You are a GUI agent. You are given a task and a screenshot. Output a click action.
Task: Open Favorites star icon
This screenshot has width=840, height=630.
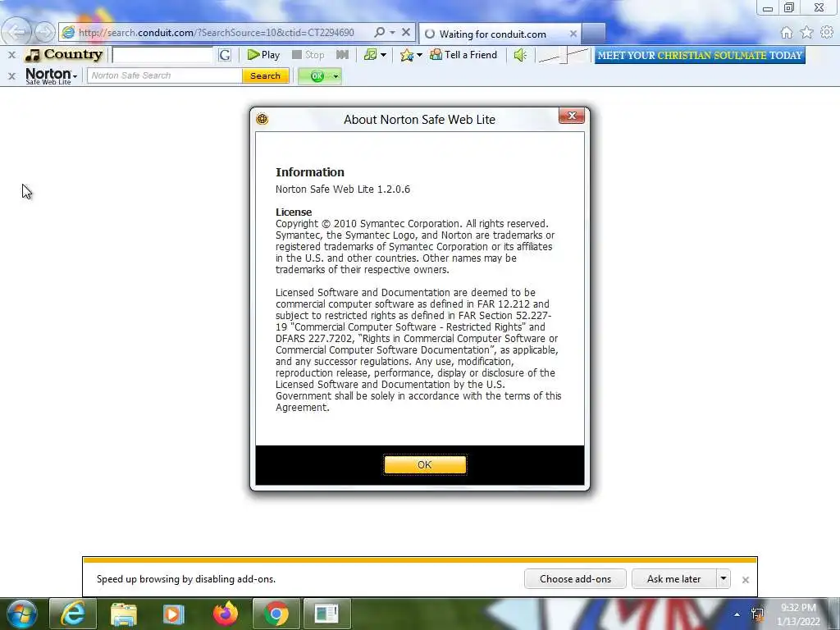point(806,33)
